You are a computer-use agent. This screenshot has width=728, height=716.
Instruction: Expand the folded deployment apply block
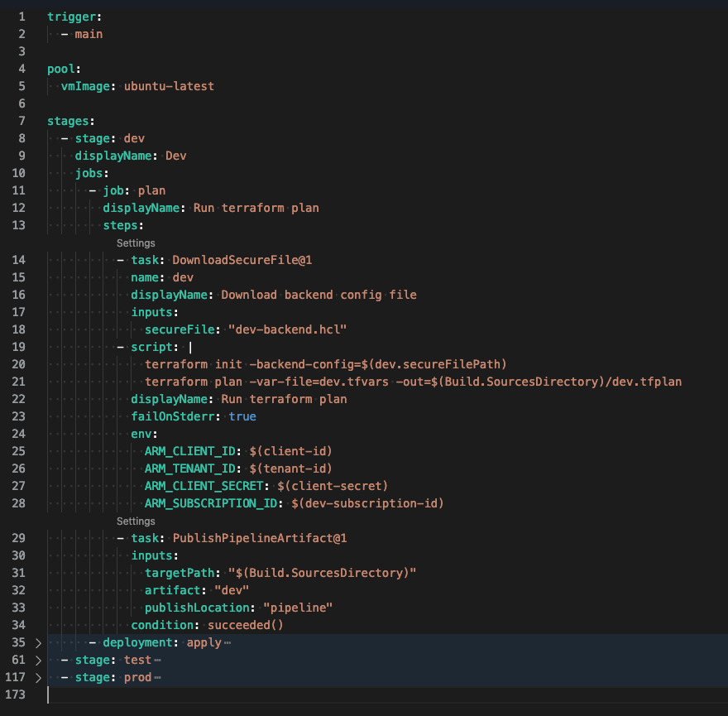point(38,642)
